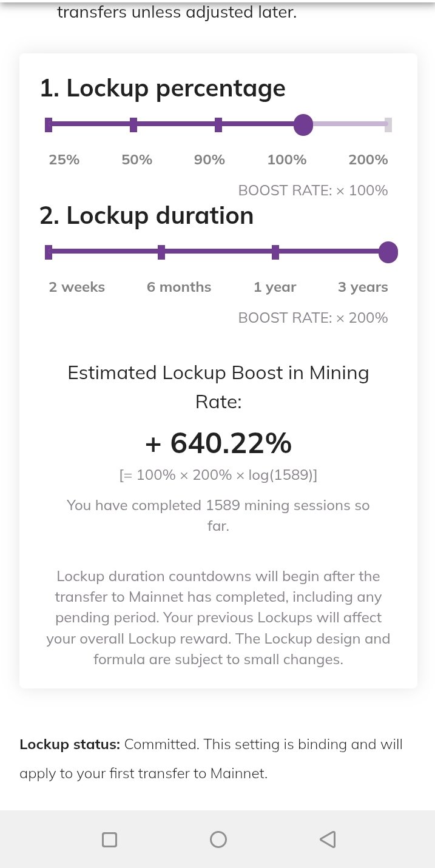Click the 3 years duration handle

point(388,252)
